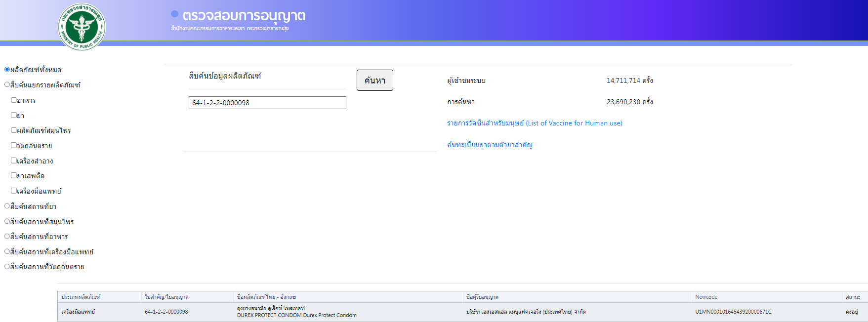Open the Durex Protect Condom result row
Image resolution: width=868 pixels, height=322 pixels.
coord(296,312)
